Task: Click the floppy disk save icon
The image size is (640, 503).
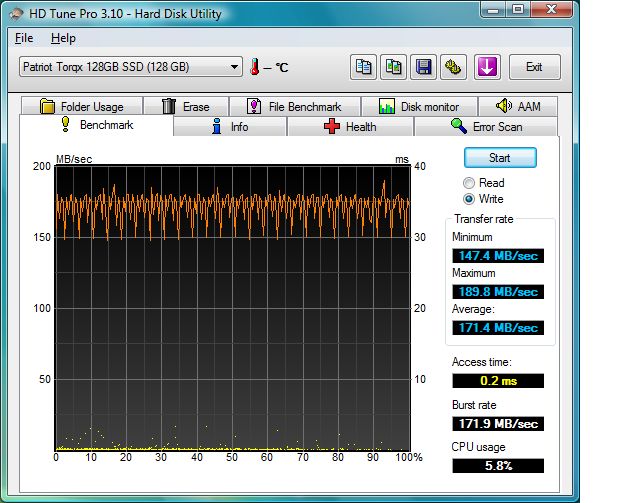Action: click(x=424, y=67)
